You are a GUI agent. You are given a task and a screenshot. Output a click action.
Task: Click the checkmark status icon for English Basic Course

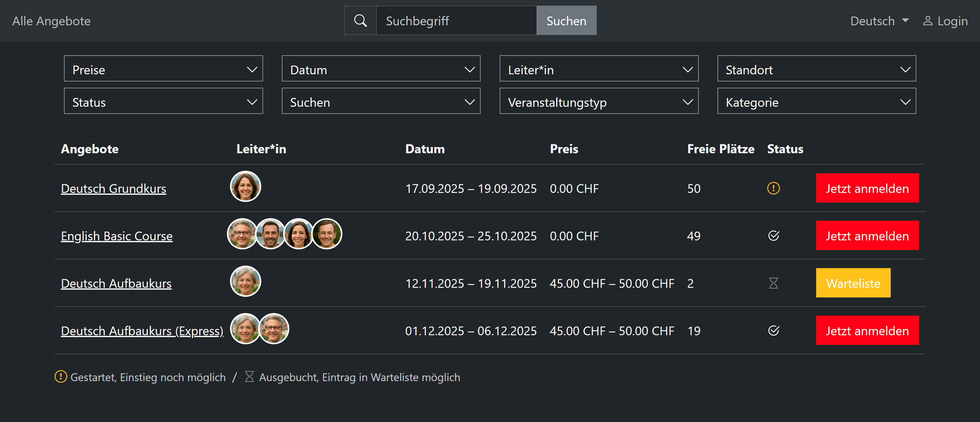tap(773, 236)
